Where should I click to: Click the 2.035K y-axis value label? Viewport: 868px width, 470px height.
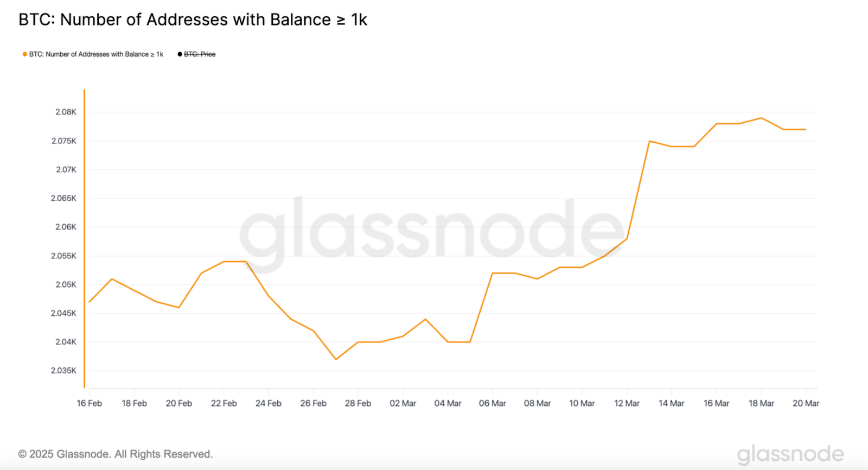coord(63,371)
